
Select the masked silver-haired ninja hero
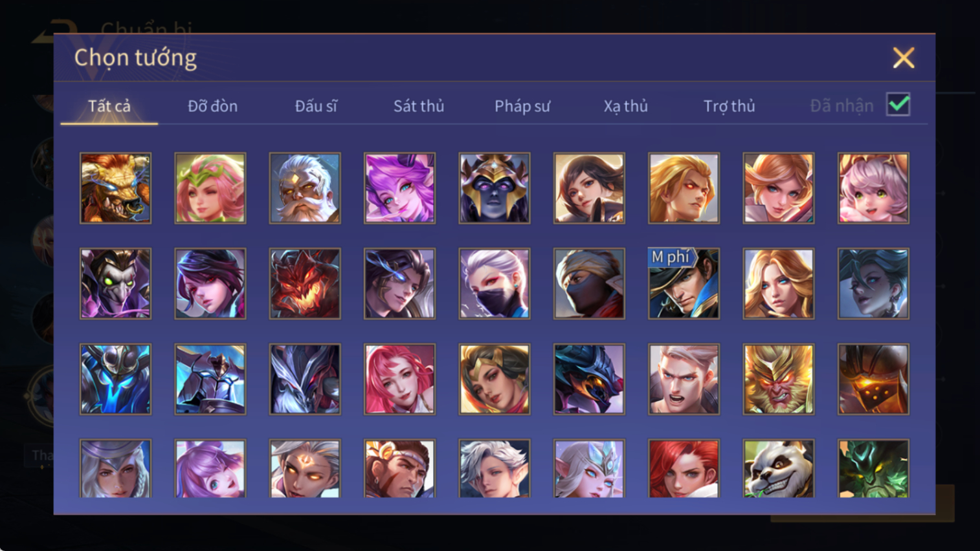tap(495, 284)
